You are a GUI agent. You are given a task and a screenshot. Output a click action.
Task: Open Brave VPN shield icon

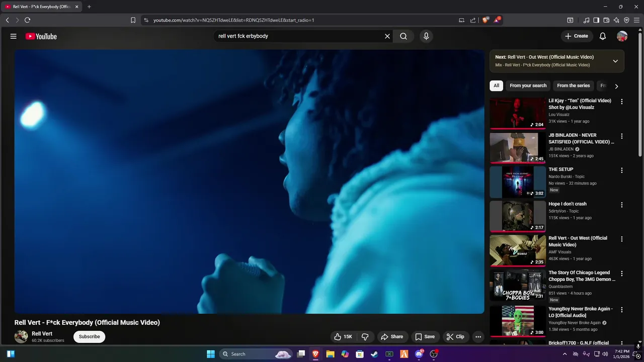point(626,20)
